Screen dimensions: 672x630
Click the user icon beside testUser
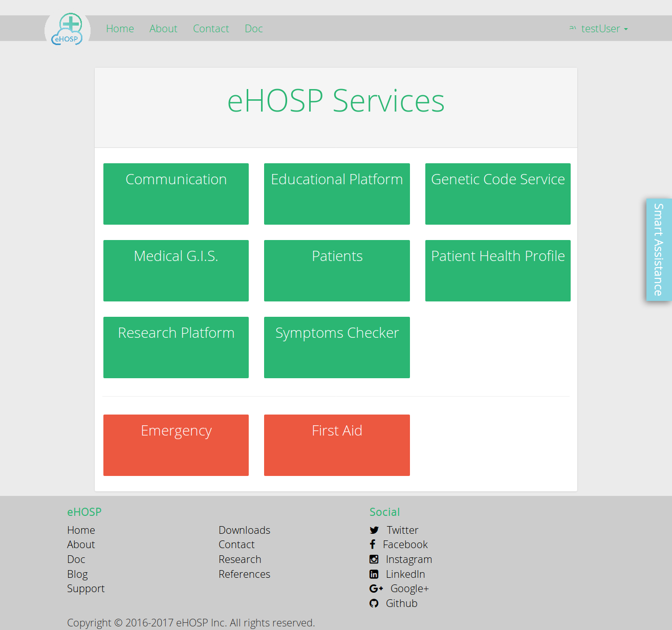[x=573, y=28]
